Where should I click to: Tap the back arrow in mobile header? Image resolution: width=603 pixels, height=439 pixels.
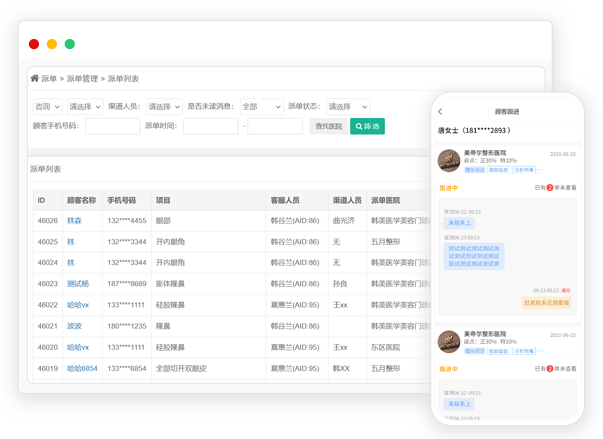click(x=440, y=112)
